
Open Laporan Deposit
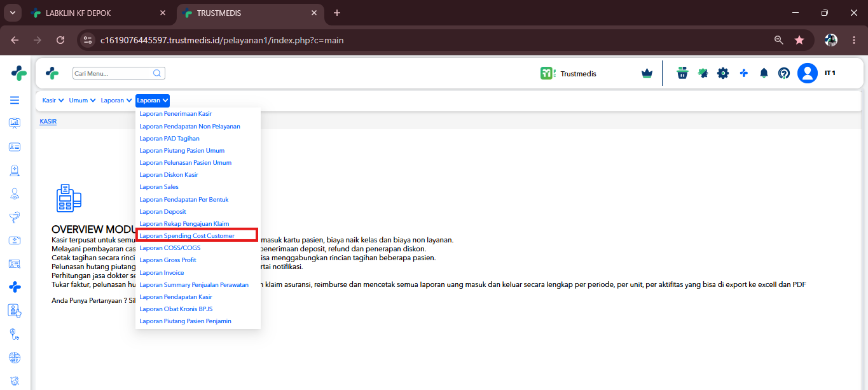[163, 211]
